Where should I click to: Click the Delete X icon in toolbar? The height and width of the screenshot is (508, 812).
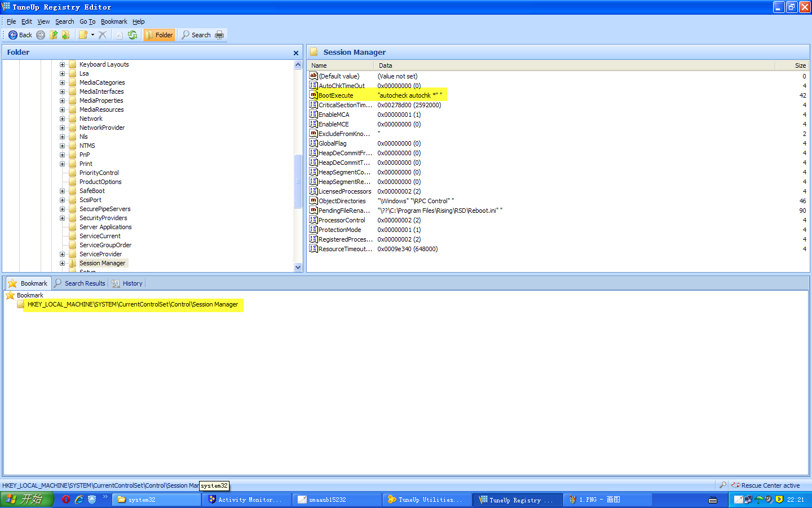click(x=102, y=35)
